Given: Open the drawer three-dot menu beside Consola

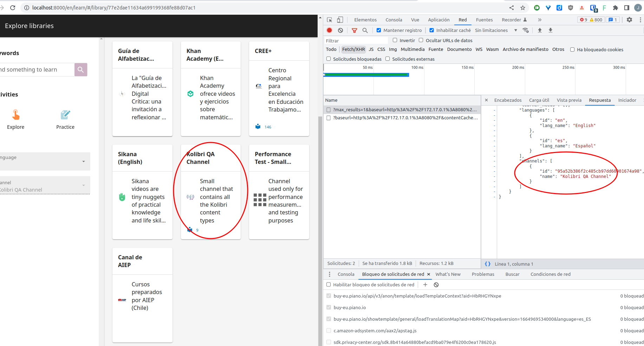Looking at the screenshot, I should pos(329,274).
